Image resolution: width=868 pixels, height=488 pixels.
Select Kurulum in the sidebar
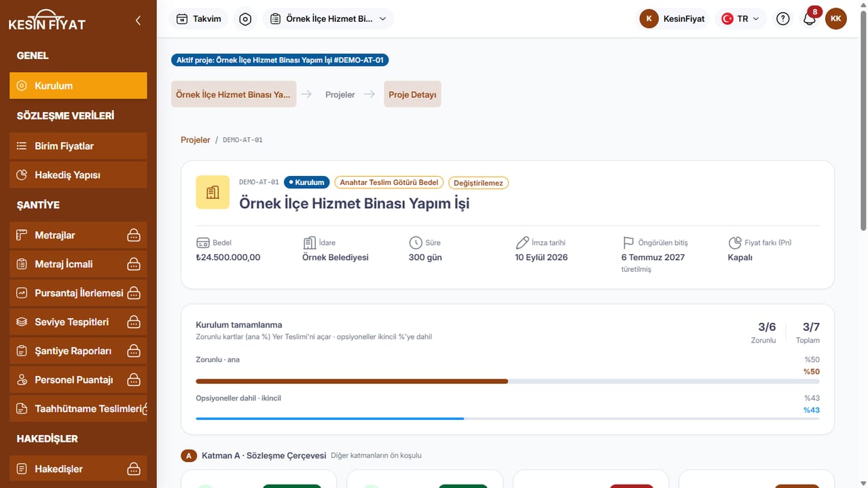point(78,86)
